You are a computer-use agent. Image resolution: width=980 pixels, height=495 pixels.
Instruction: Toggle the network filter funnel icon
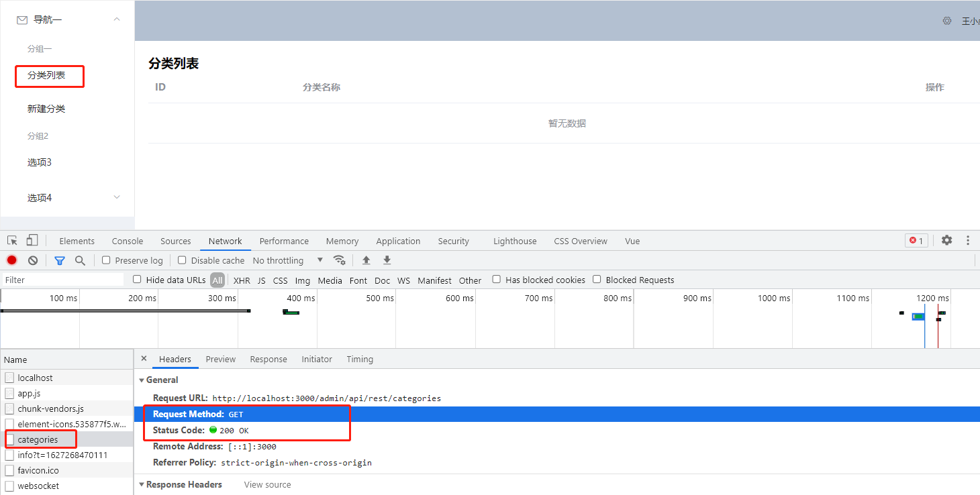click(60, 260)
